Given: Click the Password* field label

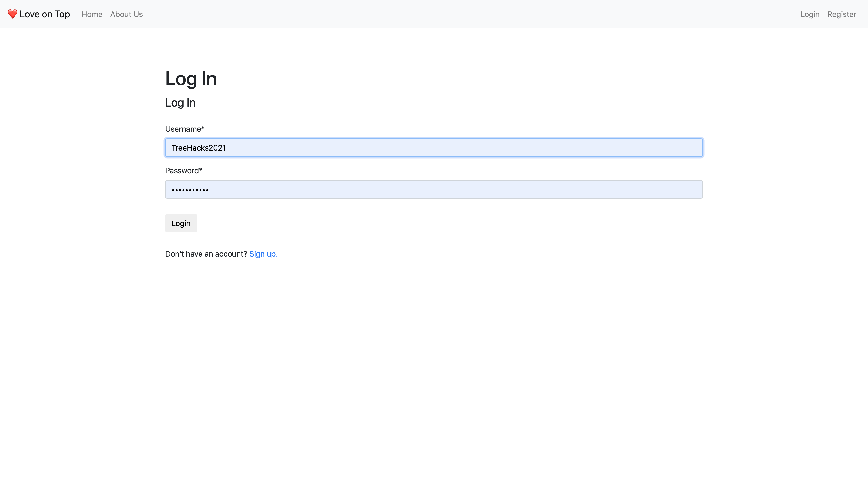Looking at the screenshot, I should coord(184,171).
